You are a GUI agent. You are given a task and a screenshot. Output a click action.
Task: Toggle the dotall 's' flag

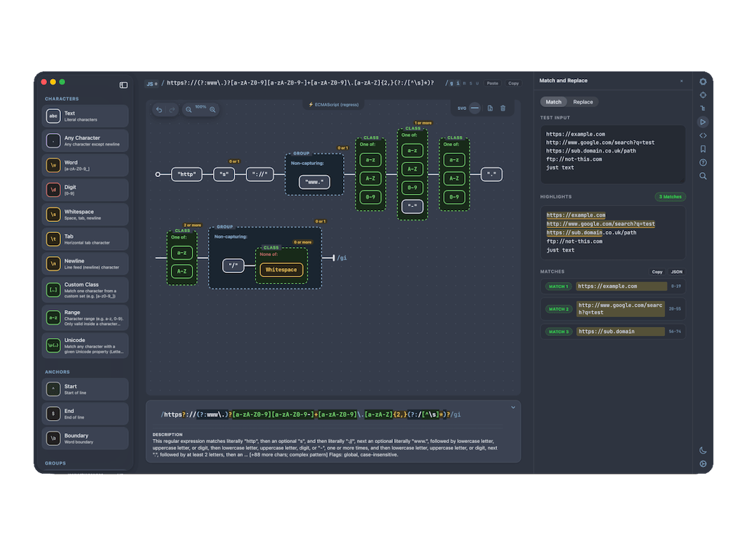470,83
